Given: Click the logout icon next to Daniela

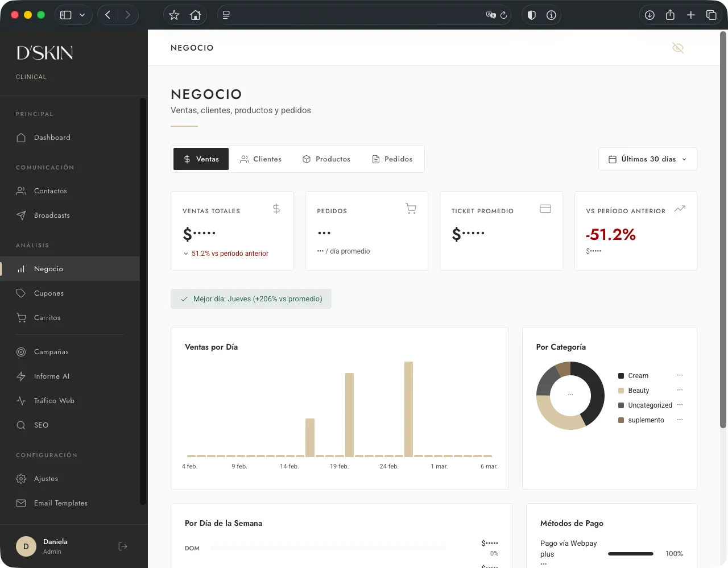Looking at the screenshot, I should (122, 546).
